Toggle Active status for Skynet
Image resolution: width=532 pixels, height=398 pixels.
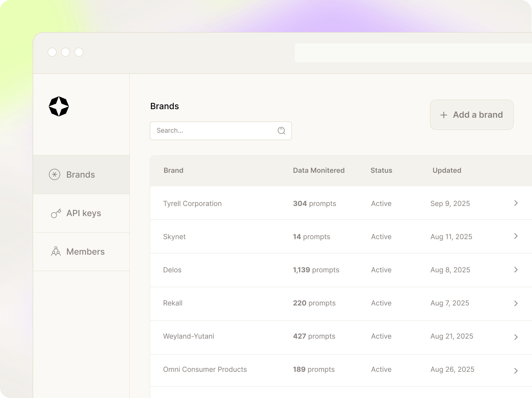(381, 236)
